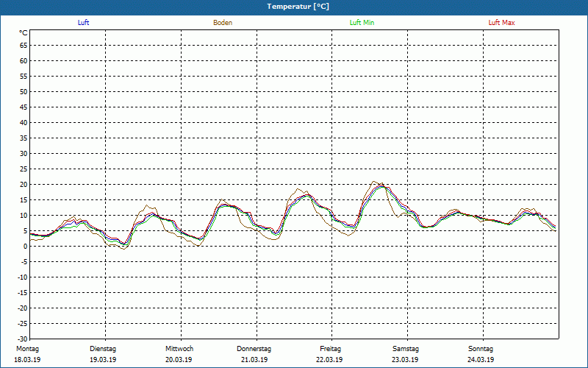
Task: Click the 40 y-axis value
Action: click(x=24, y=123)
